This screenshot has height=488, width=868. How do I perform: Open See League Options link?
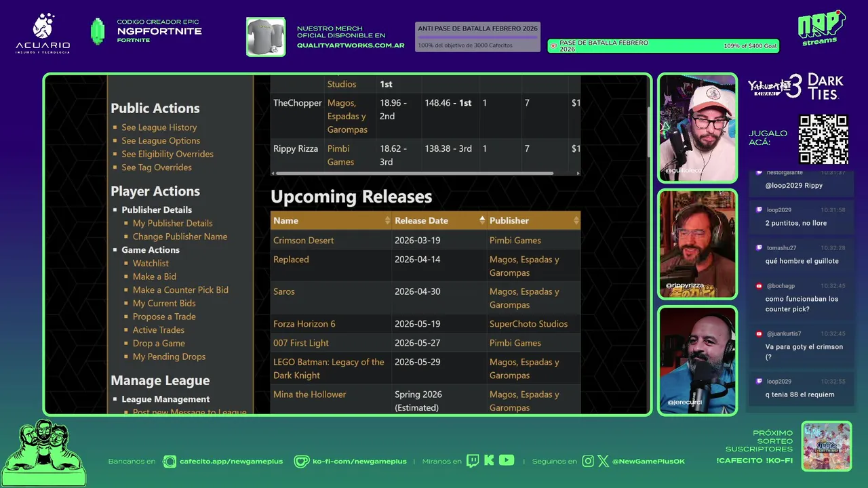click(161, 141)
